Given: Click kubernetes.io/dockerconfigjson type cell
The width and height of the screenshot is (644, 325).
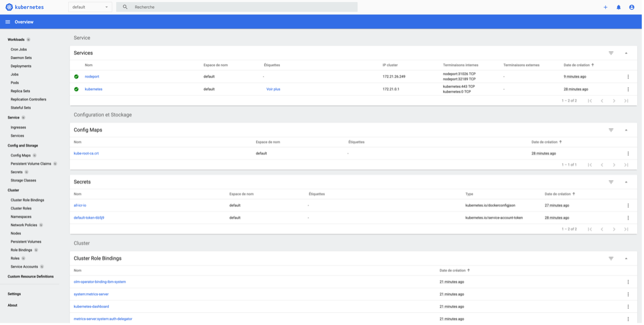Looking at the screenshot, I should click(x=490, y=206).
